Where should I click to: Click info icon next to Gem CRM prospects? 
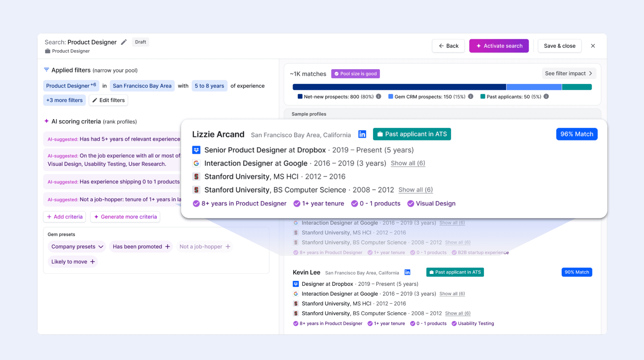coord(471,97)
